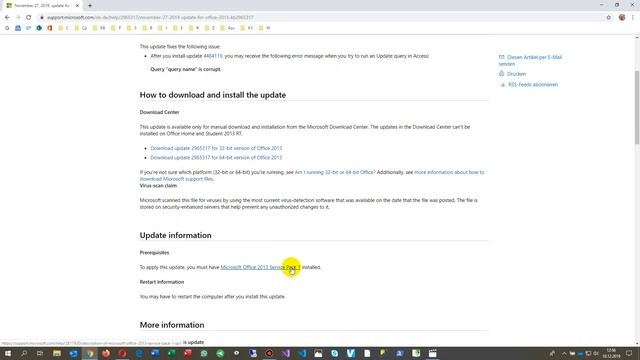
Task: Download update 2965317 for 64-bit Office 2013
Action: (x=216, y=158)
